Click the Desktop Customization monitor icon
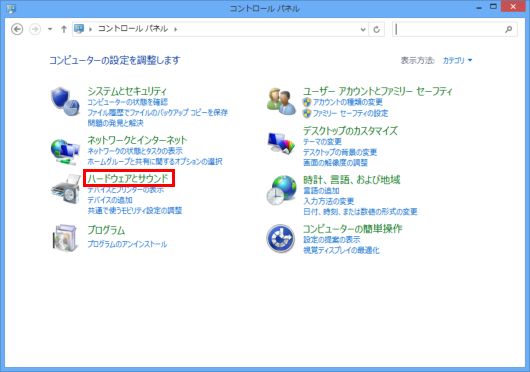 (x=281, y=143)
